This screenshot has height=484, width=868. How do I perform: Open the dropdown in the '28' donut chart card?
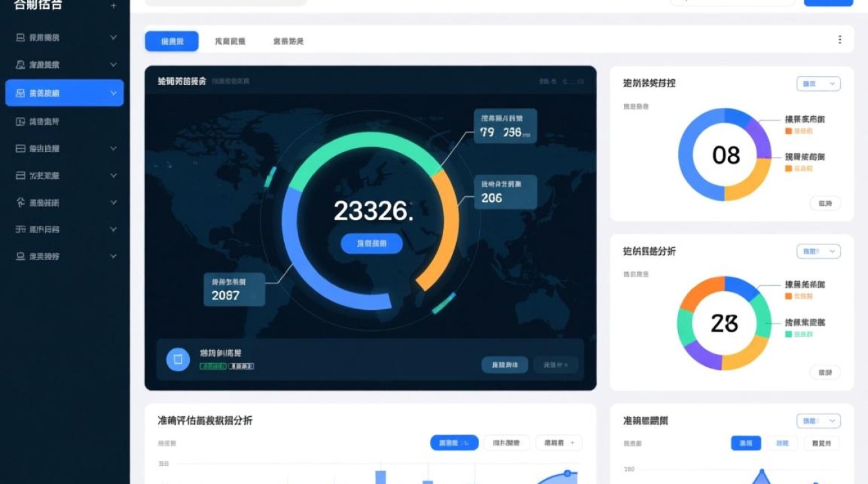click(x=818, y=252)
